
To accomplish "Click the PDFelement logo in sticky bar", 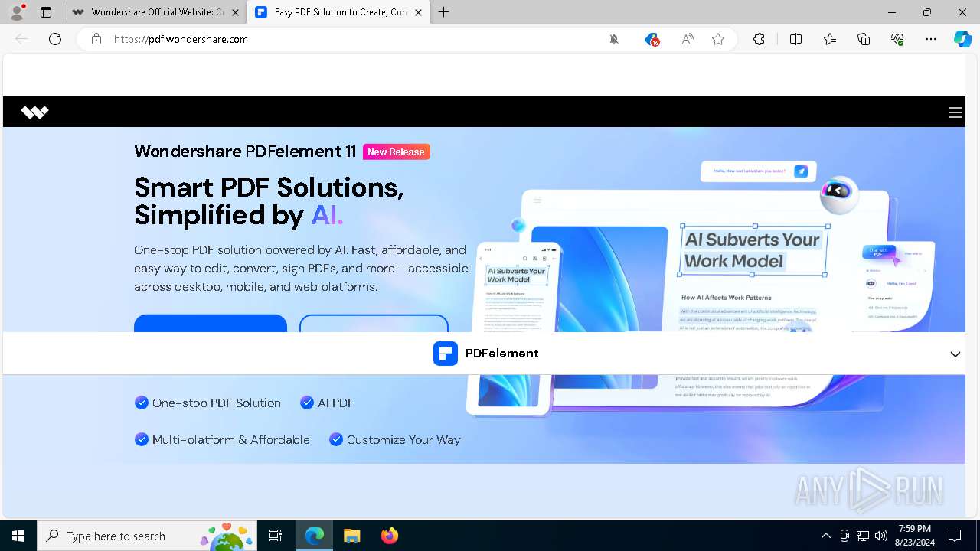I will [x=446, y=354].
